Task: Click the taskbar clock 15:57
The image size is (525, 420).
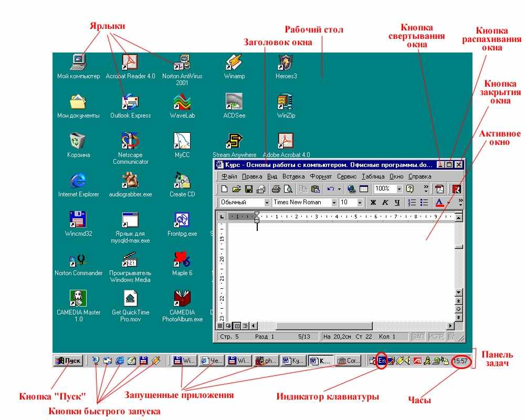Action: click(x=461, y=361)
